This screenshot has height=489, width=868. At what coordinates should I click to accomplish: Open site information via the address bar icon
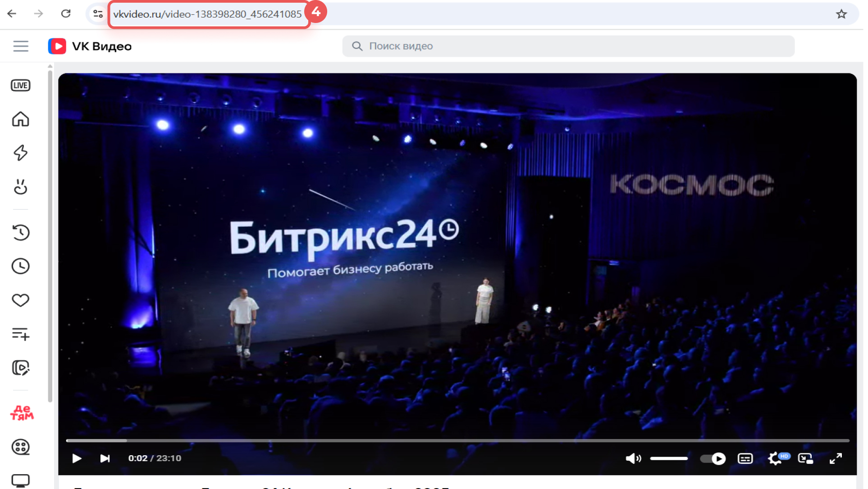click(x=98, y=14)
